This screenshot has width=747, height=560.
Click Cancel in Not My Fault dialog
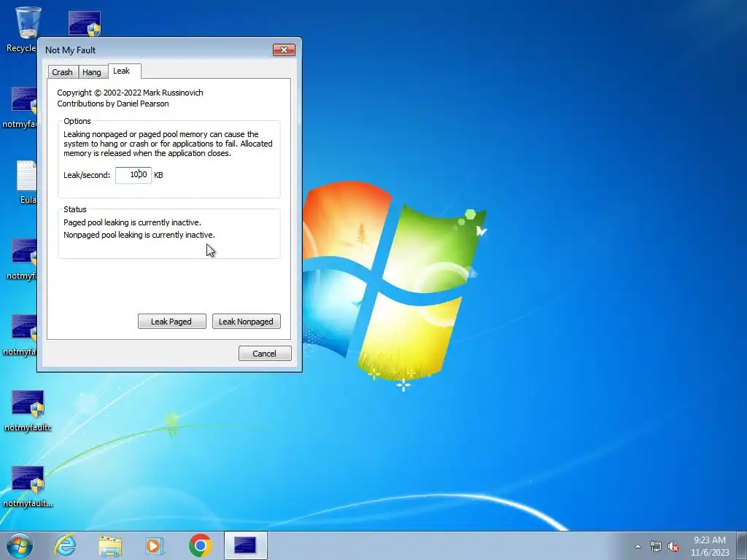pos(264,354)
